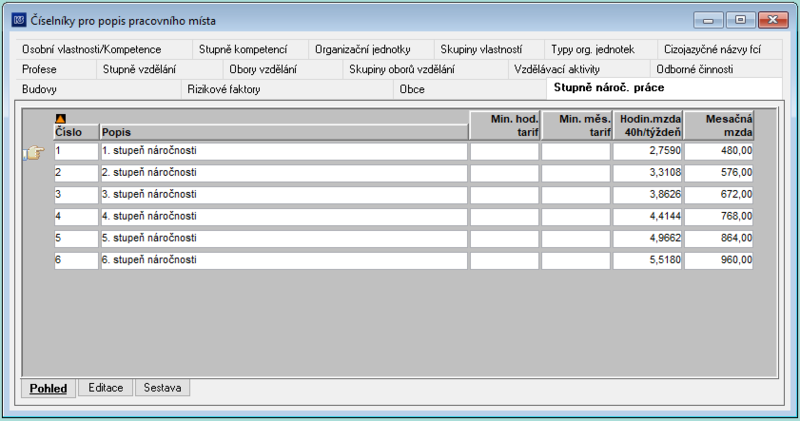Switch to Pohled view tab
The height and width of the screenshot is (421, 800).
coord(48,388)
